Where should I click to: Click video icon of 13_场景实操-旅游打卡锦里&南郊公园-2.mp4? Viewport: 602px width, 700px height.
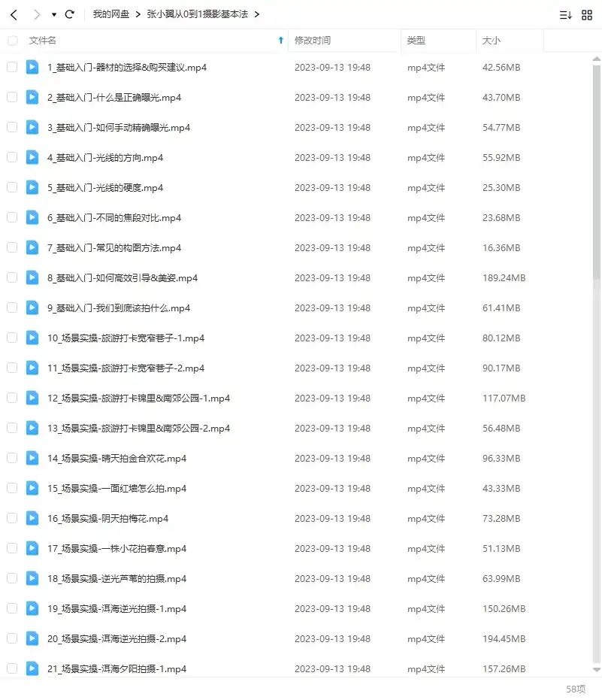[x=32, y=428]
